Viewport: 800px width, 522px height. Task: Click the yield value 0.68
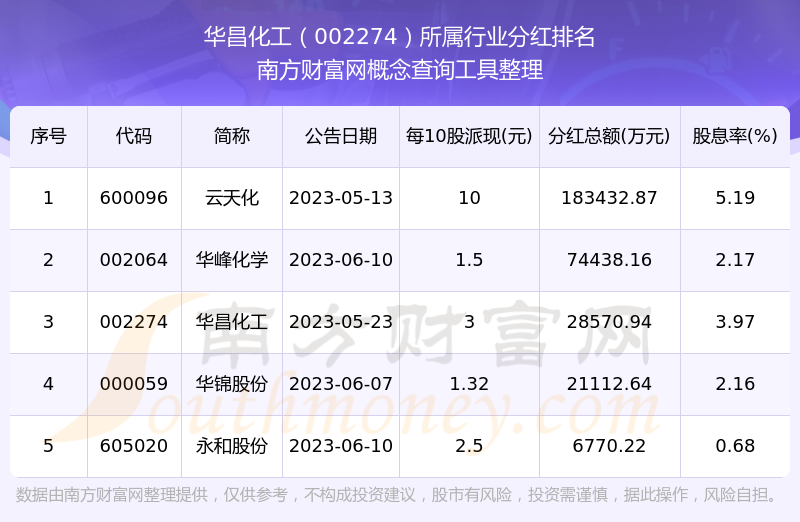click(735, 446)
